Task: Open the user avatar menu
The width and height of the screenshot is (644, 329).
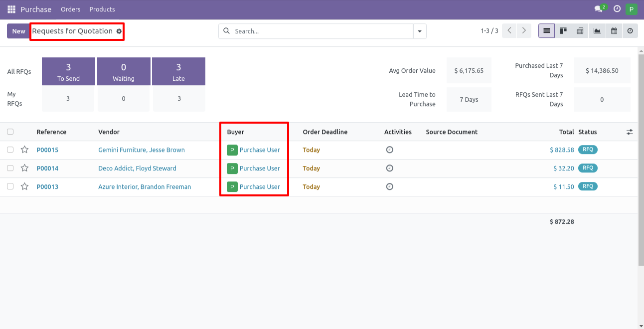Action: pos(632,9)
